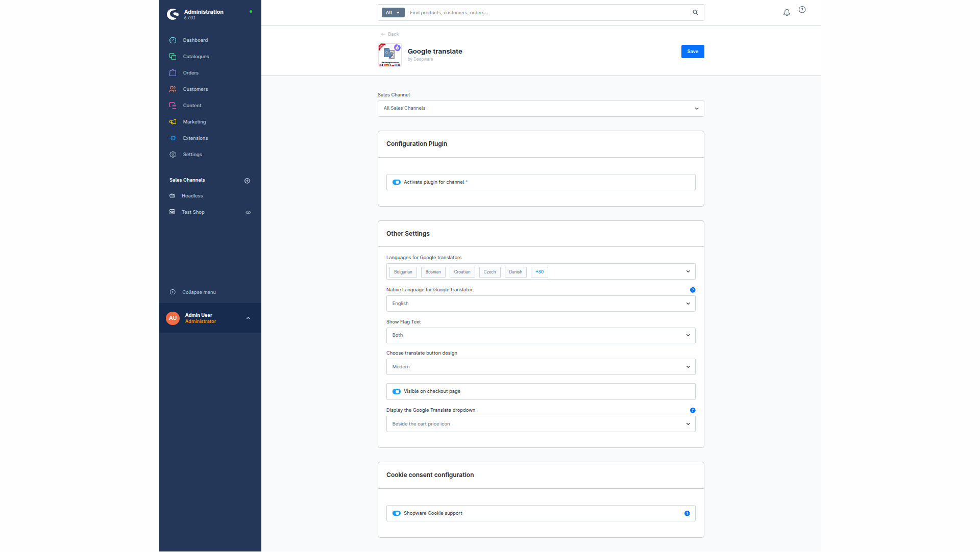Click the Content layout icon
Screen dimensions: 980x552
(x=173, y=106)
